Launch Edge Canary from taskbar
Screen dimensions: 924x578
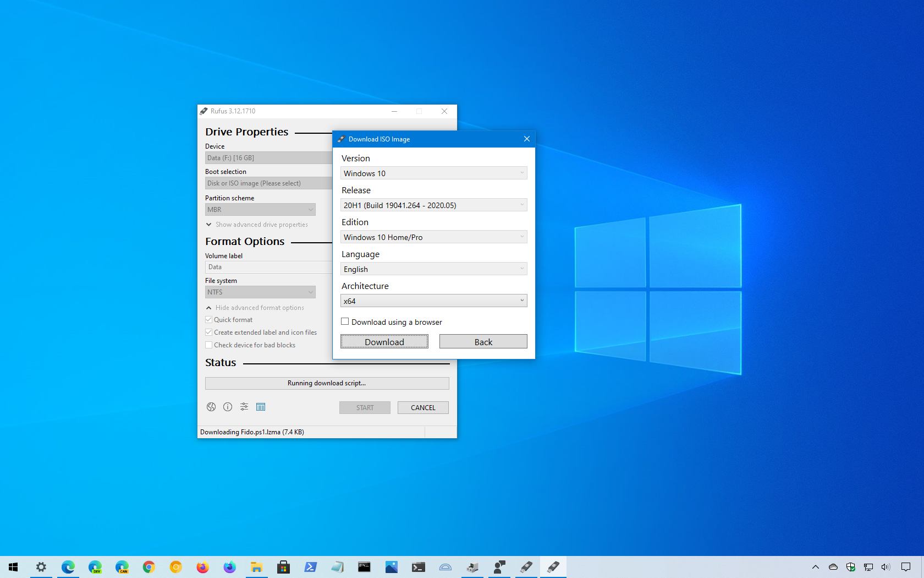point(122,567)
